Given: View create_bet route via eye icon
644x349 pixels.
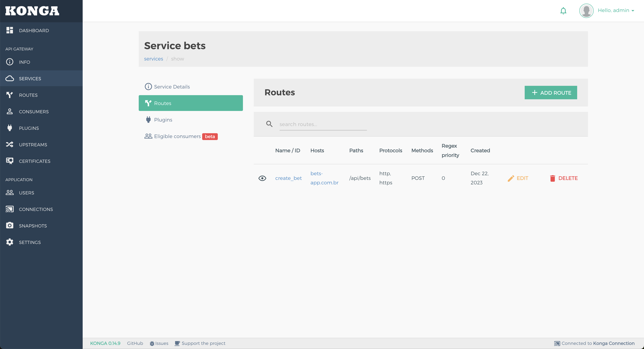Looking at the screenshot, I should click(x=262, y=178).
